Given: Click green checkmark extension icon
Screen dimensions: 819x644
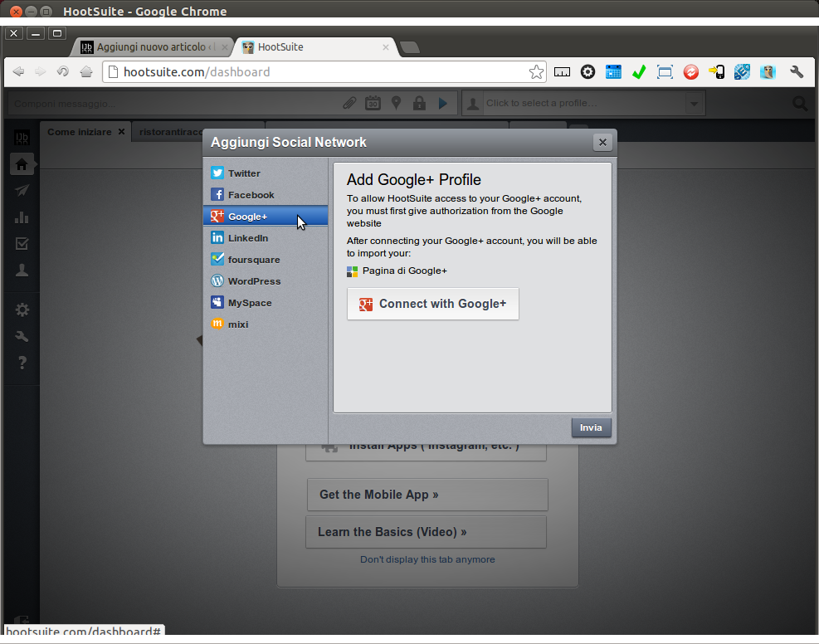Looking at the screenshot, I should (639, 72).
